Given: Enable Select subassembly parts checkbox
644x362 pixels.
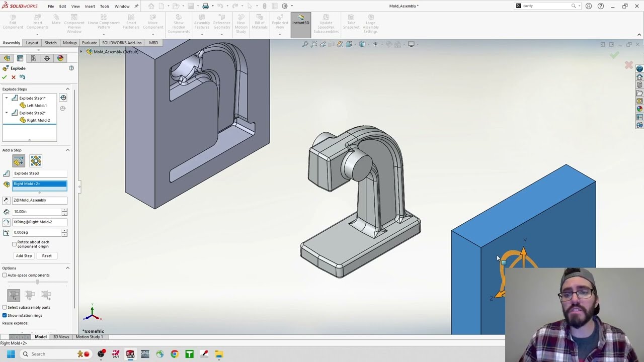Looking at the screenshot, I should tap(5, 307).
